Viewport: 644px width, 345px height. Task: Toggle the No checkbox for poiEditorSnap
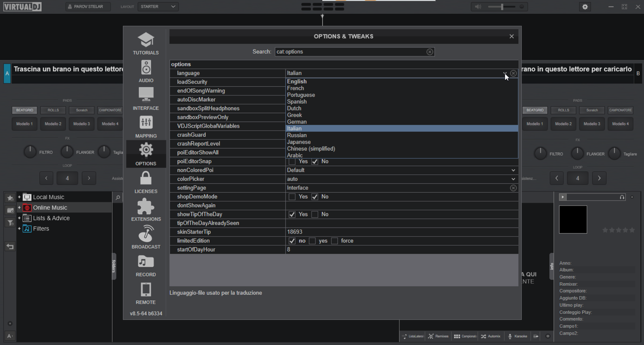(x=315, y=162)
